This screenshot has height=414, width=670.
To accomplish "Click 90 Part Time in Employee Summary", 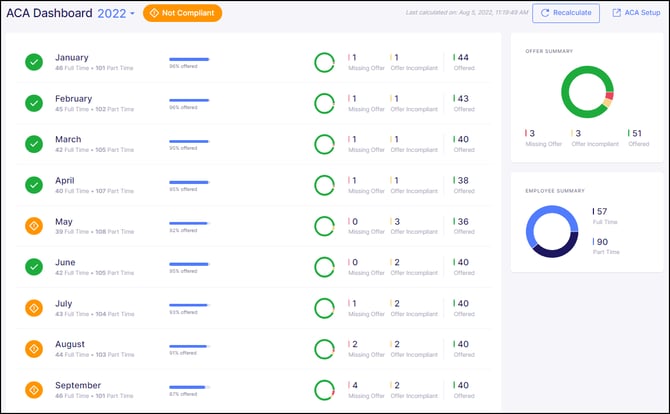I will [606, 247].
